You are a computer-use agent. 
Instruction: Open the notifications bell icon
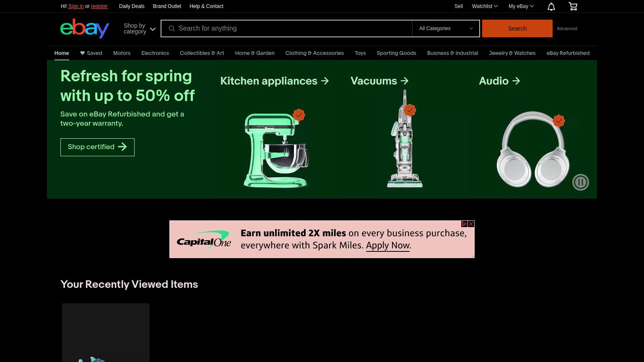551,6
